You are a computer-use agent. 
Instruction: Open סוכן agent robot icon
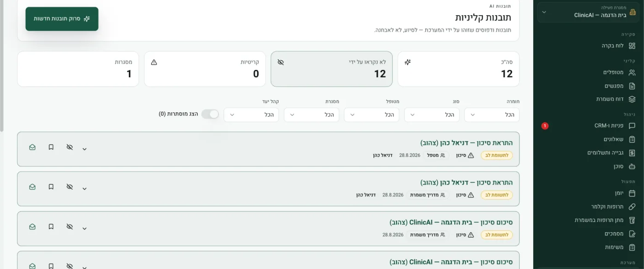[x=632, y=166]
